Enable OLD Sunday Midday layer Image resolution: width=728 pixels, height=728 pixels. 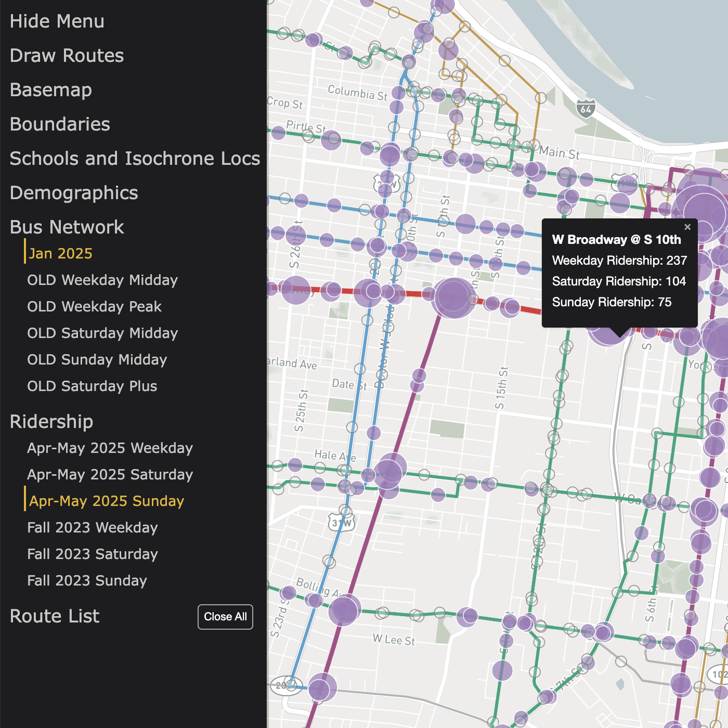[97, 360]
